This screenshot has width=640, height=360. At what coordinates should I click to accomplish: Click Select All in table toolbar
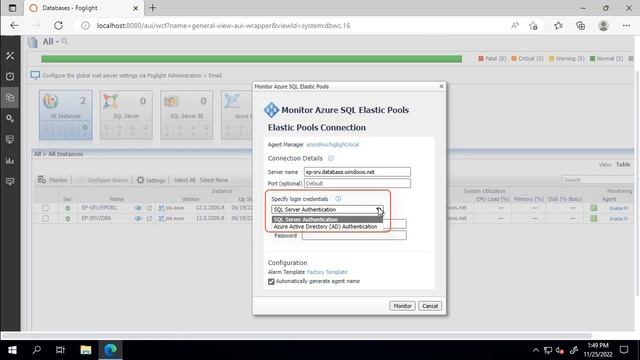point(184,180)
